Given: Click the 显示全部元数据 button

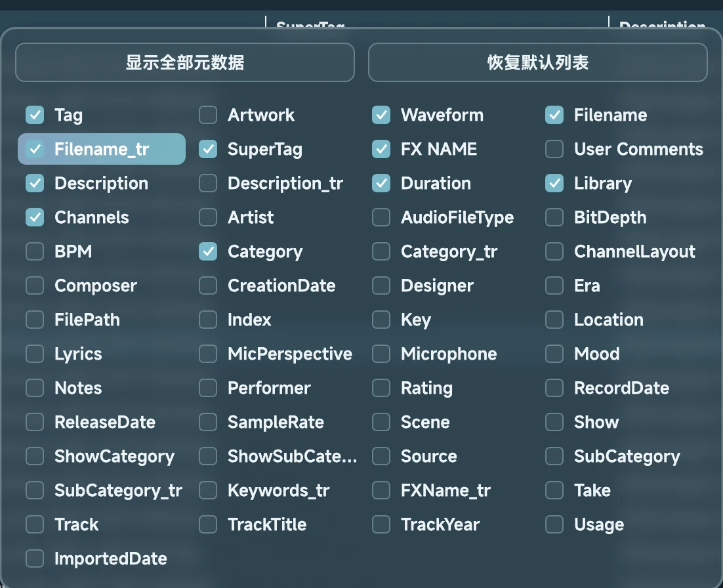Looking at the screenshot, I should [185, 62].
